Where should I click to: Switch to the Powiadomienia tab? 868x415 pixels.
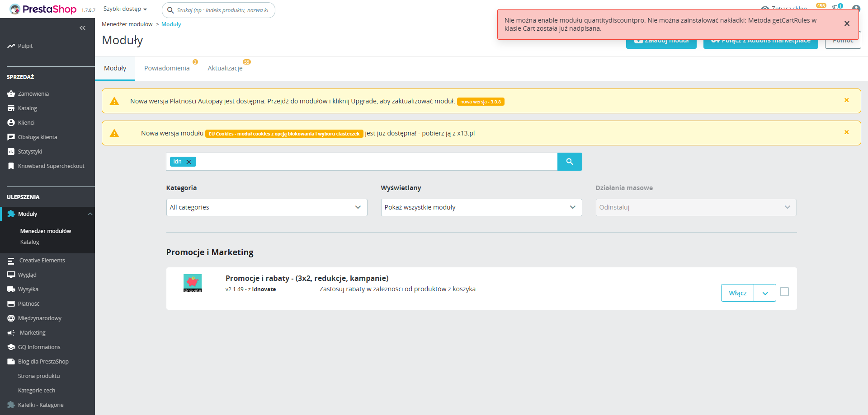(x=167, y=68)
